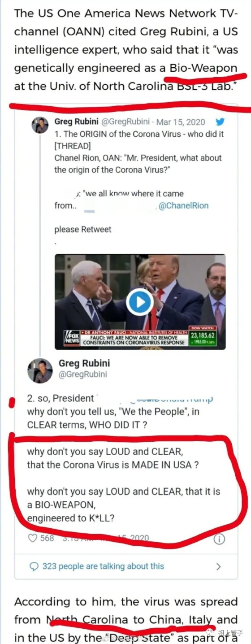Click the 568 likes count
The image size is (251, 644).
pos(47,538)
